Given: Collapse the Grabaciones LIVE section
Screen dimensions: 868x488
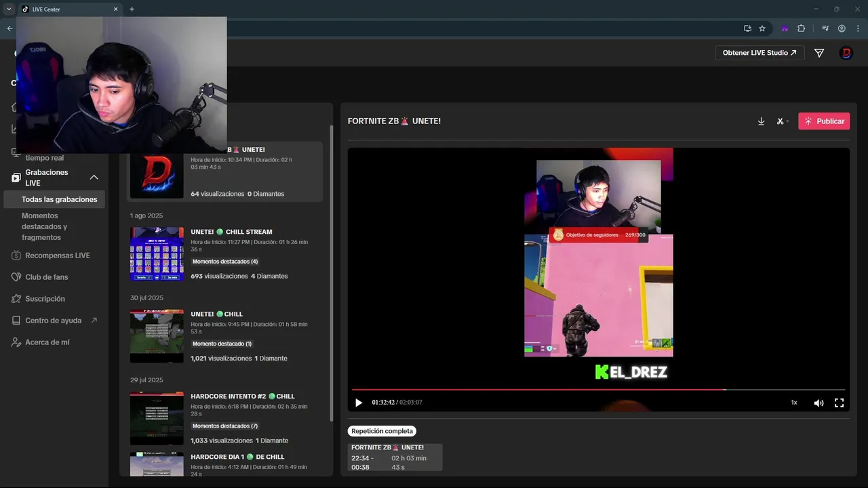Looking at the screenshot, I should pos(94,178).
